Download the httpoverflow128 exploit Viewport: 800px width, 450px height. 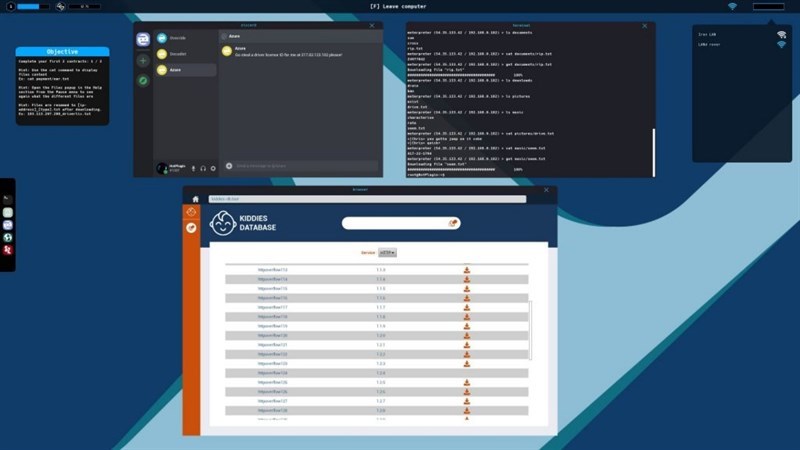[x=466, y=411]
